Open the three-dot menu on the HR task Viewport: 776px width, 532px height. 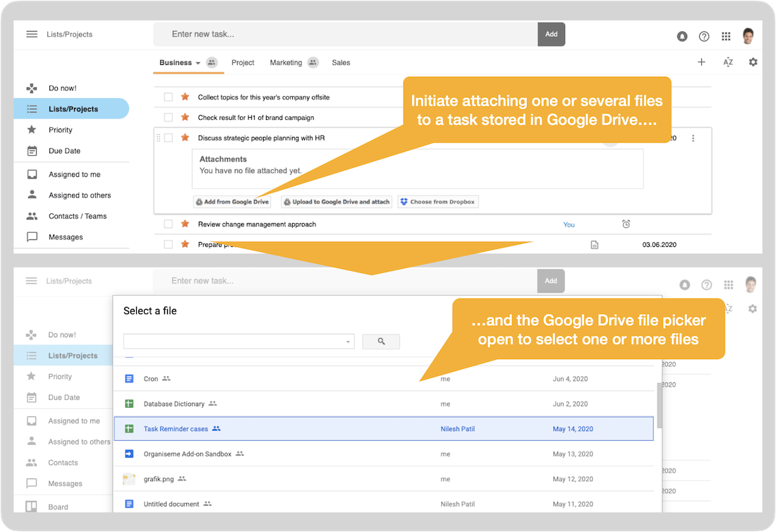[x=693, y=138]
